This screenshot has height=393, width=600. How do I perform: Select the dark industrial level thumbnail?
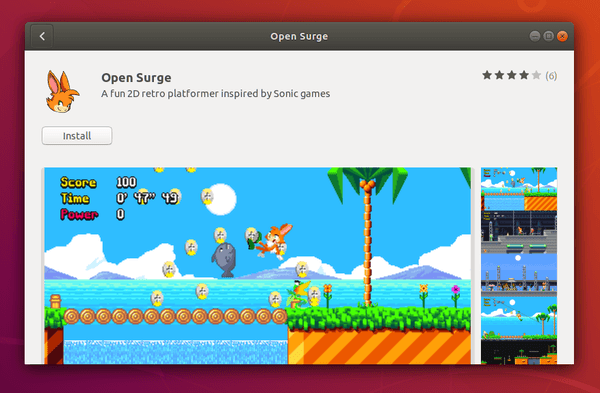[519, 232]
